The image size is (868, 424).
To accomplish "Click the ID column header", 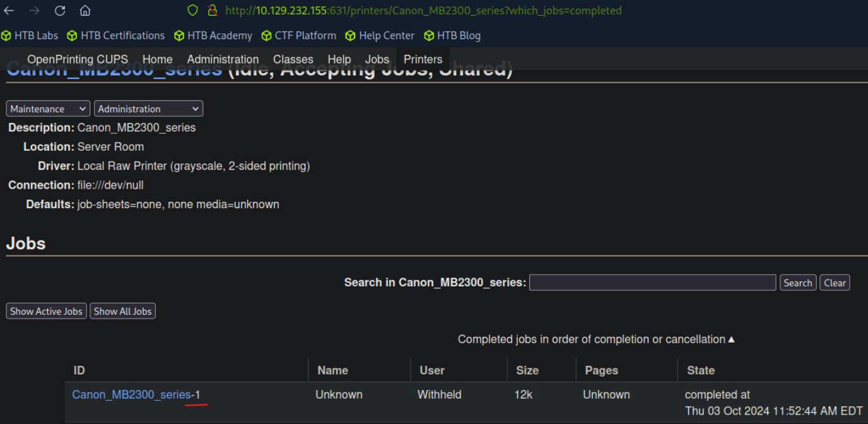I will (x=79, y=370).
